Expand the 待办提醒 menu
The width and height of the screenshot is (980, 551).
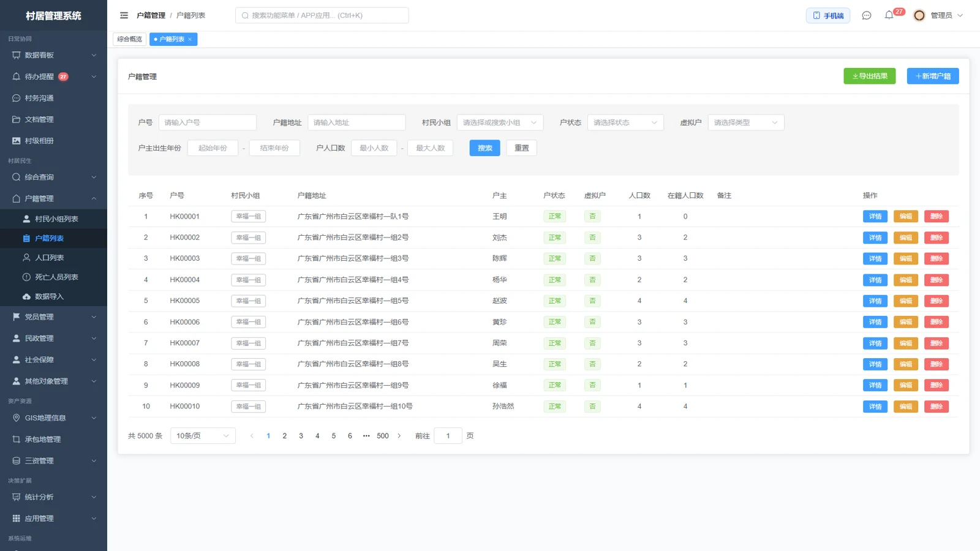[x=53, y=77]
